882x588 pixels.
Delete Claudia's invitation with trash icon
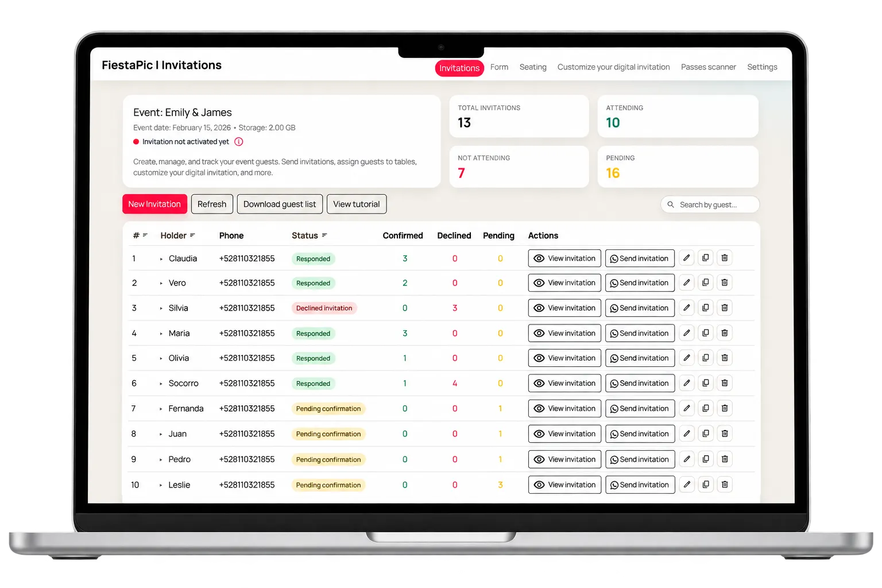[725, 258]
